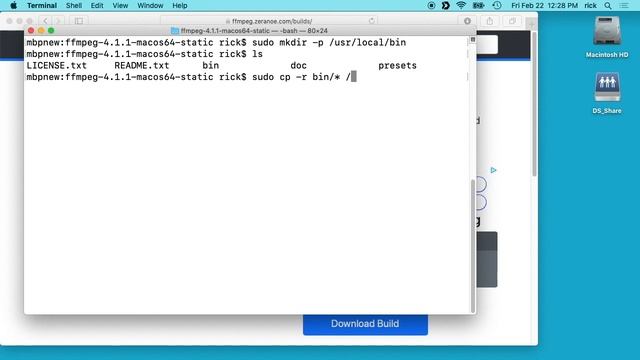Open the Help menu
The image size is (640, 360).
click(x=180, y=5)
